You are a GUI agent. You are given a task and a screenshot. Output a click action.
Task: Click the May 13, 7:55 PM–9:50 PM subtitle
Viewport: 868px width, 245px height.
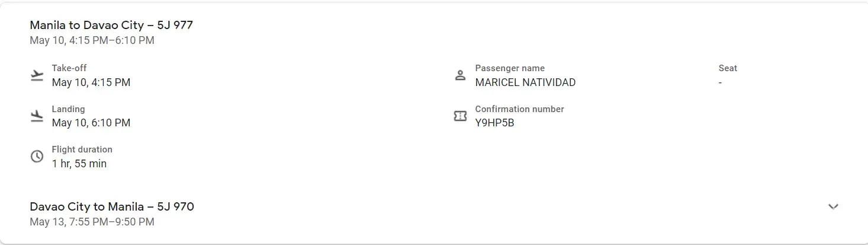point(92,222)
